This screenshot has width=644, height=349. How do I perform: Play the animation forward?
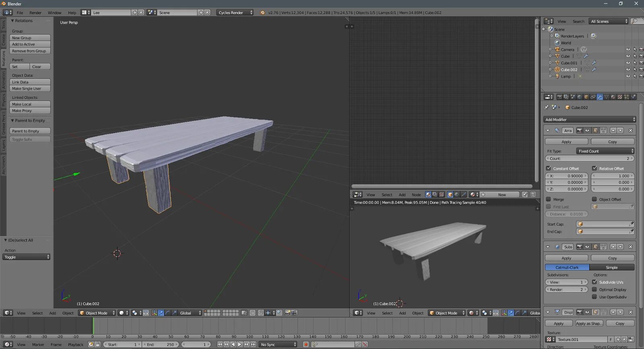pos(239,345)
